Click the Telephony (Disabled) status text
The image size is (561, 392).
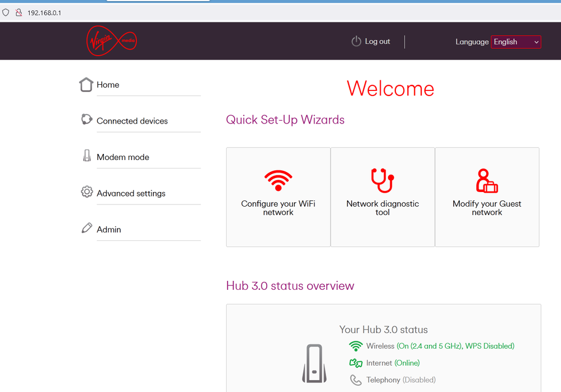401,380
